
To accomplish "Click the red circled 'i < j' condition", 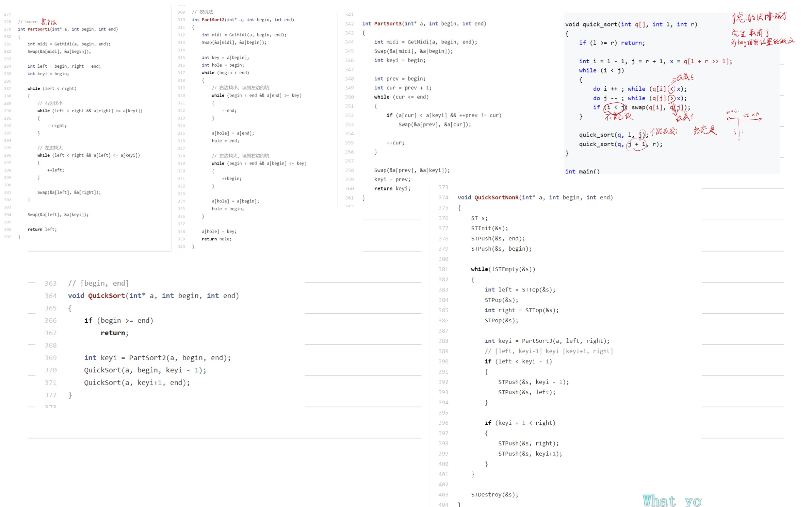I will [x=615, y=108].
